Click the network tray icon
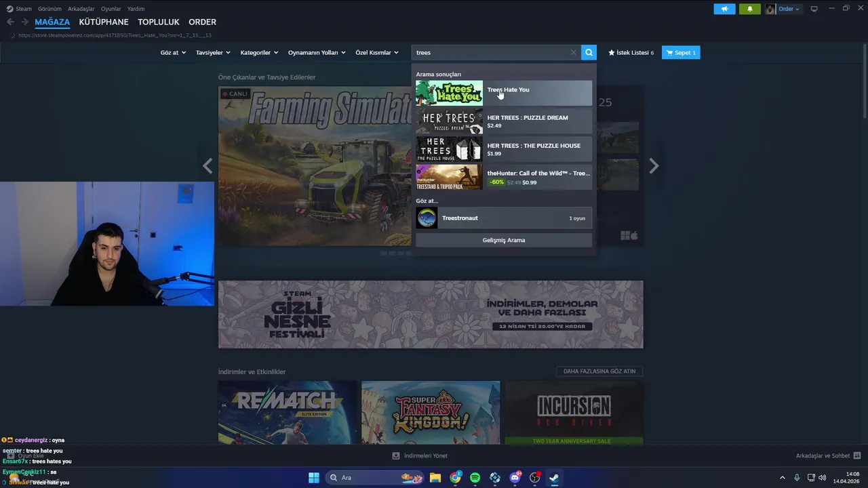This screenshot has width=868, height=488. pos(811,478)
